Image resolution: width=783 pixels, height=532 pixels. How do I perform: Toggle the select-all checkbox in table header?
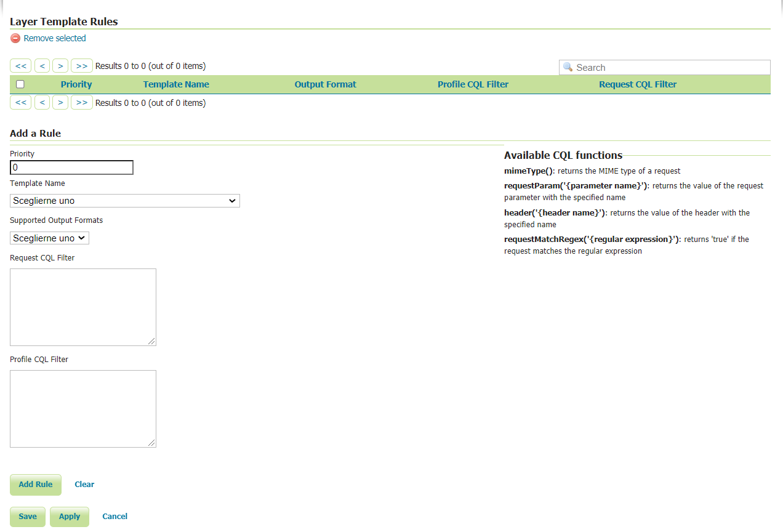click(20, 84)
